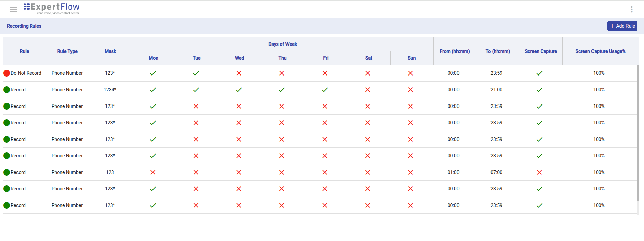Click the Add Rule button
644x241 pixels.
(x=622, y=26)
